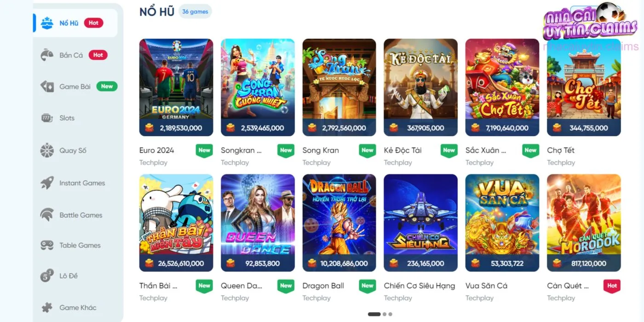
Task: Click the Game Bài cards icon
Action: [x=47, y=86]
